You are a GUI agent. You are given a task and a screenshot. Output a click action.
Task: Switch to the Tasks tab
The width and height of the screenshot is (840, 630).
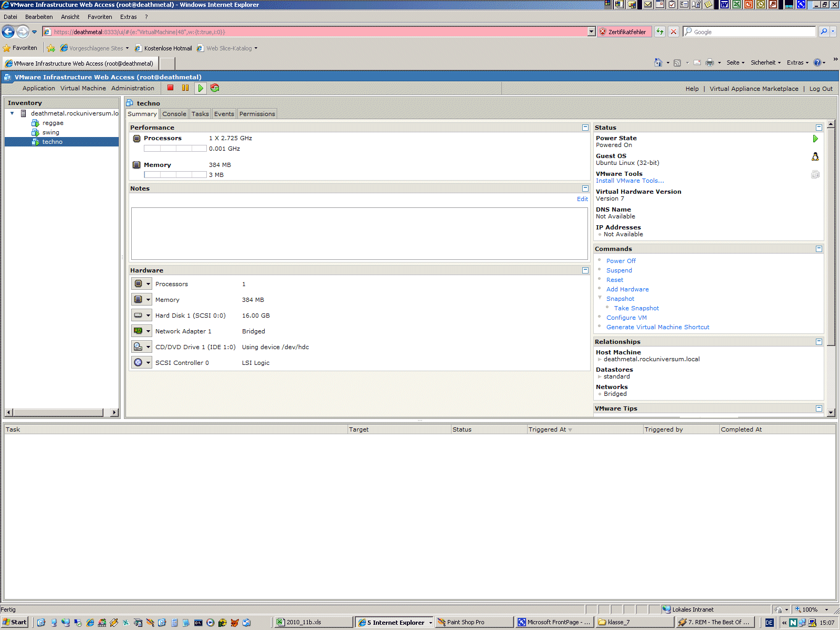point(200,114)
